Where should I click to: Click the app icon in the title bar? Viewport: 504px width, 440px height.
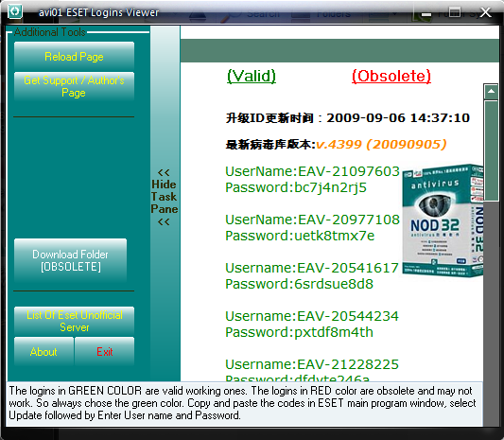click(15, 11)
